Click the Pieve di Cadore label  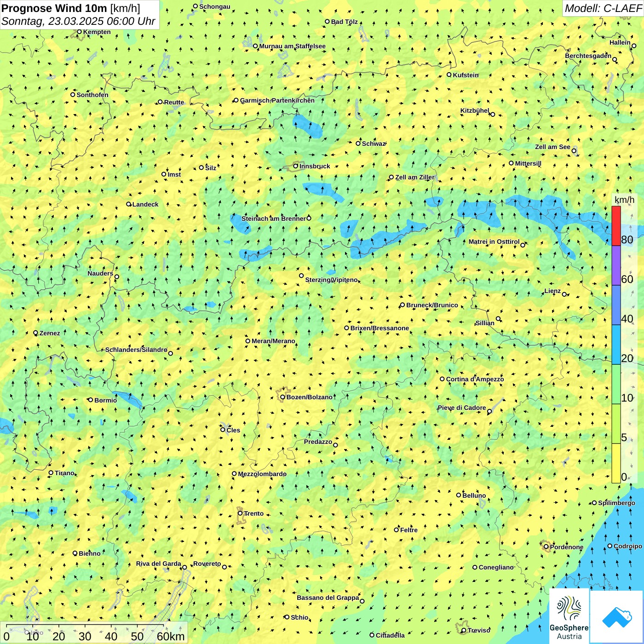[462, 408]
